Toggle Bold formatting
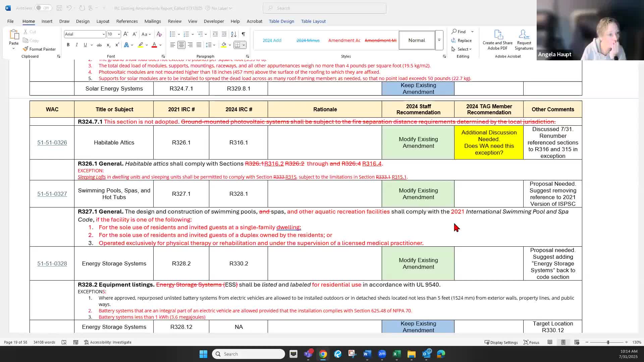Image resolution: width=644 pixels, height=362 pixels. [x=68, y=45]
